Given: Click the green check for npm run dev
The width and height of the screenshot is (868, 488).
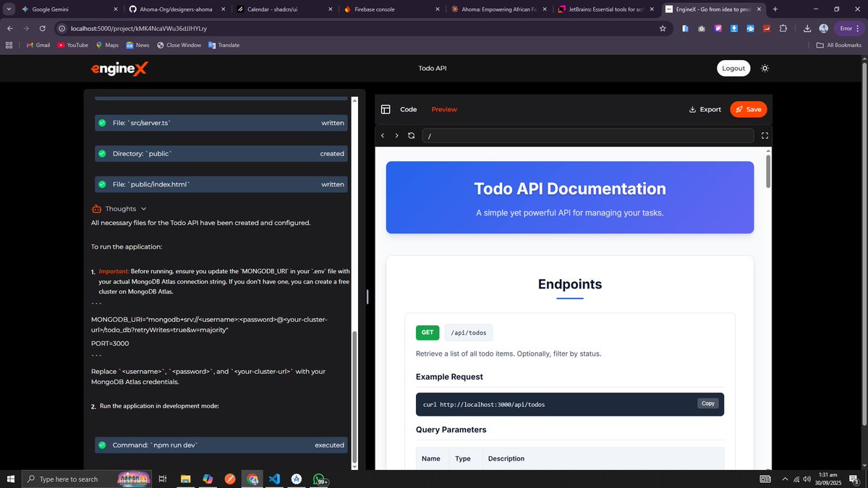Looking at the screenshot, I should (x=102, y=445).
